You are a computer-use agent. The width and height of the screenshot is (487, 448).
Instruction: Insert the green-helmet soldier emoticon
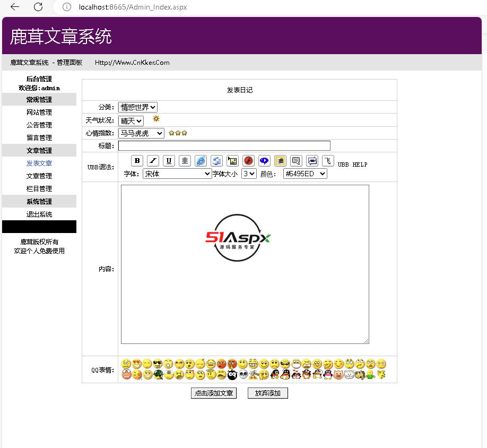[159, 375]
